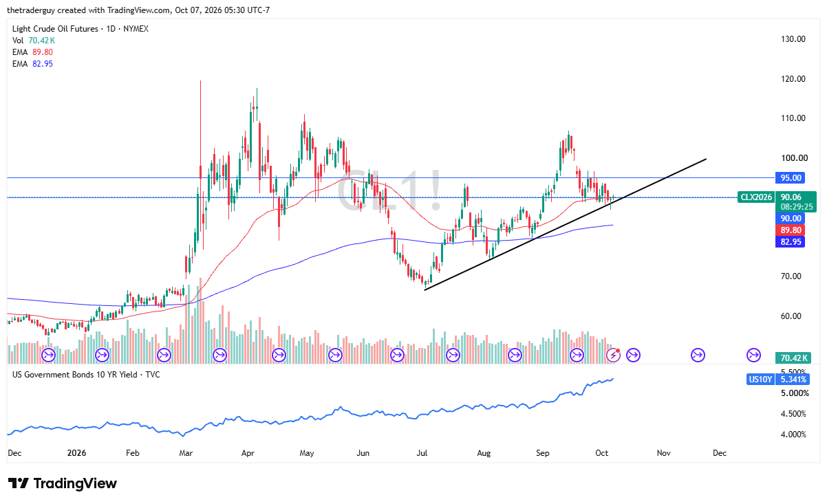Click the Jun label on time axis
The image size is (827, 504).
(363, 453)
